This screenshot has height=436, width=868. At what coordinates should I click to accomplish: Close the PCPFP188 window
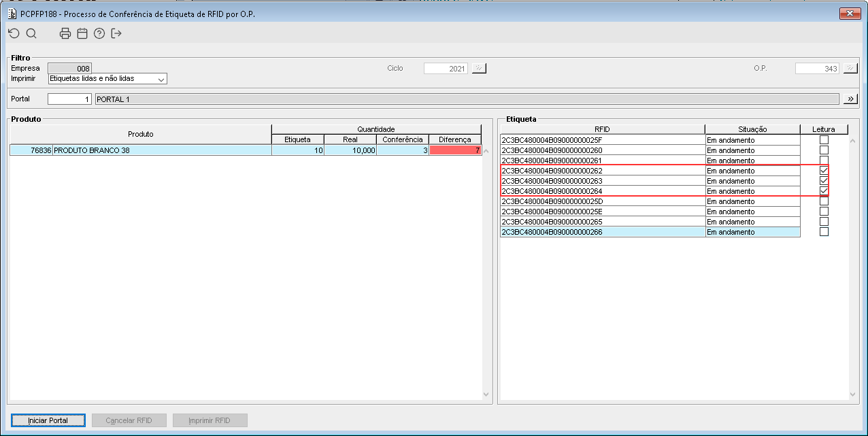coord(850,13)
